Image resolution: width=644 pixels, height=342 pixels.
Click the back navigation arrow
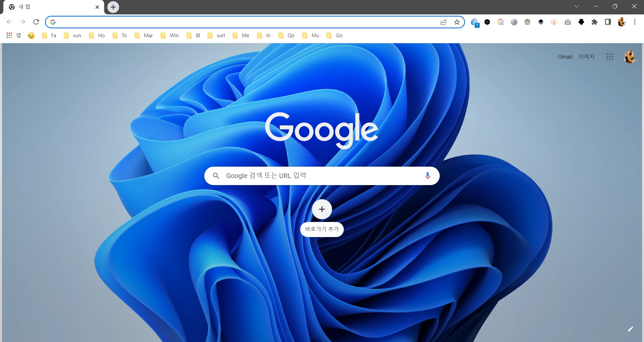pyautogui.click(x=9, y=22)
